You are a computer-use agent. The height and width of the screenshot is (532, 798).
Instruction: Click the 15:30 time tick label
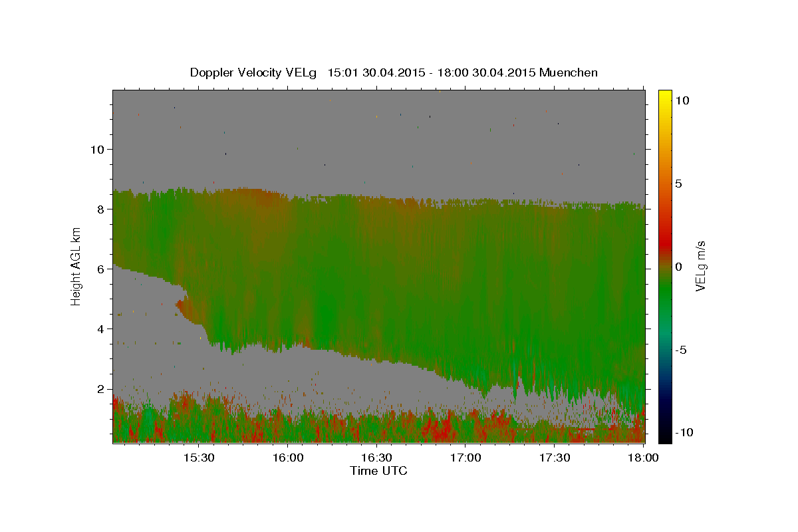click(198, 458)
